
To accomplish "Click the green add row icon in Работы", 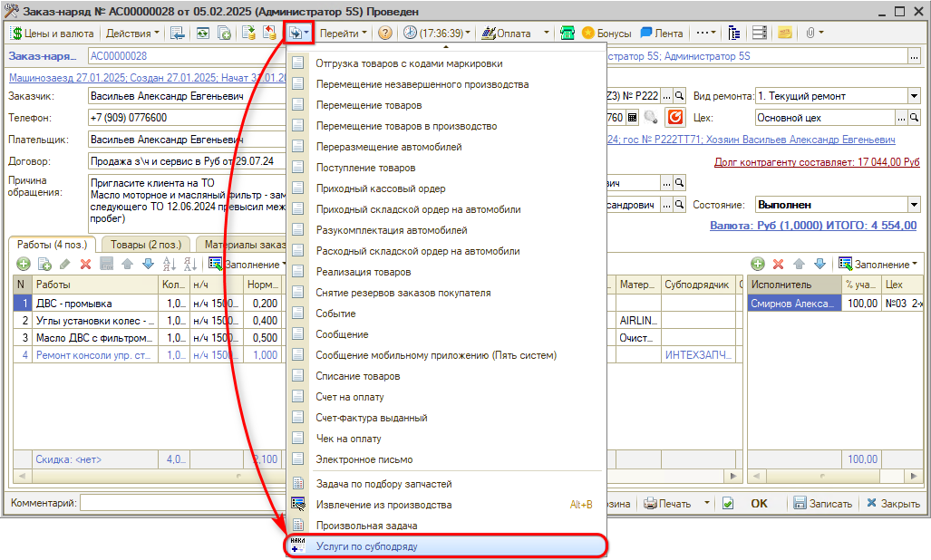I will tap(23, 264).
